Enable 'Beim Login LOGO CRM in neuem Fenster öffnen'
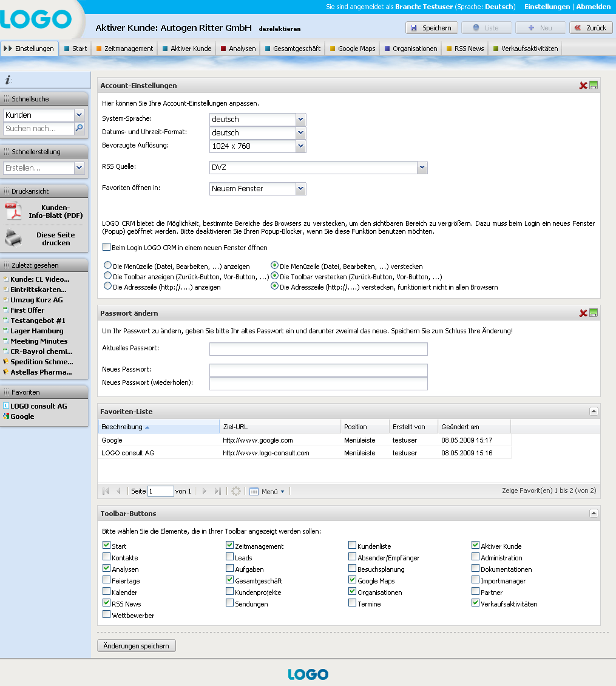Screen dimensions: 616x686 coord(106,247)
